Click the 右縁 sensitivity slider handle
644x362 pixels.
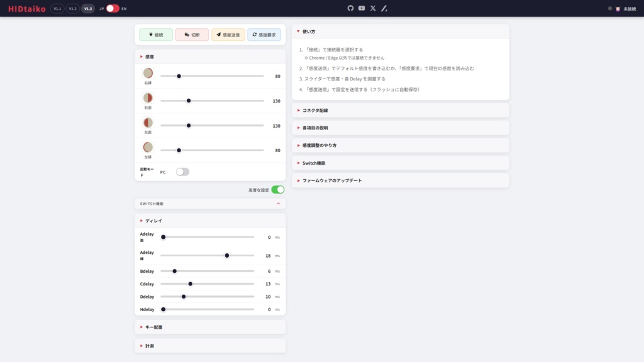(179, 76)
